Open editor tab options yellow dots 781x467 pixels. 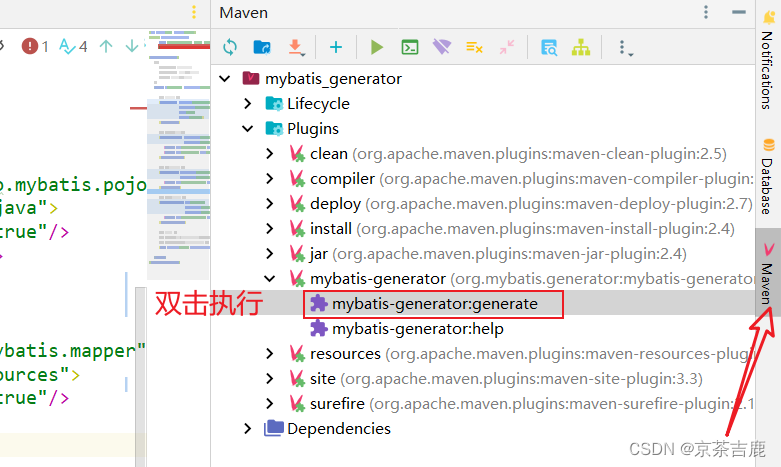click(194, 12)
